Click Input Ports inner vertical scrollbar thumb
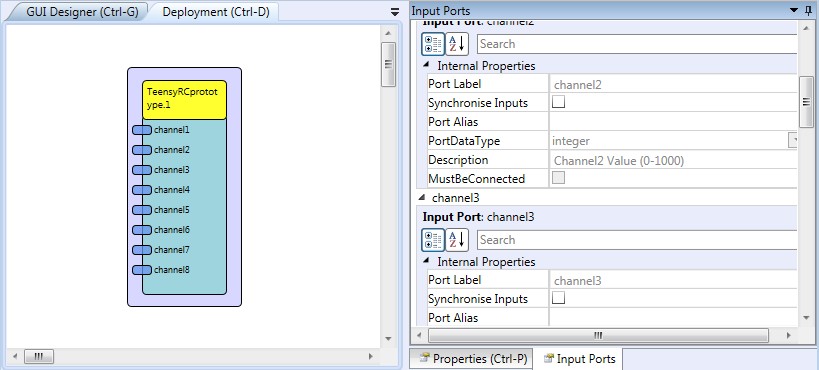 [x=806, y=101]
